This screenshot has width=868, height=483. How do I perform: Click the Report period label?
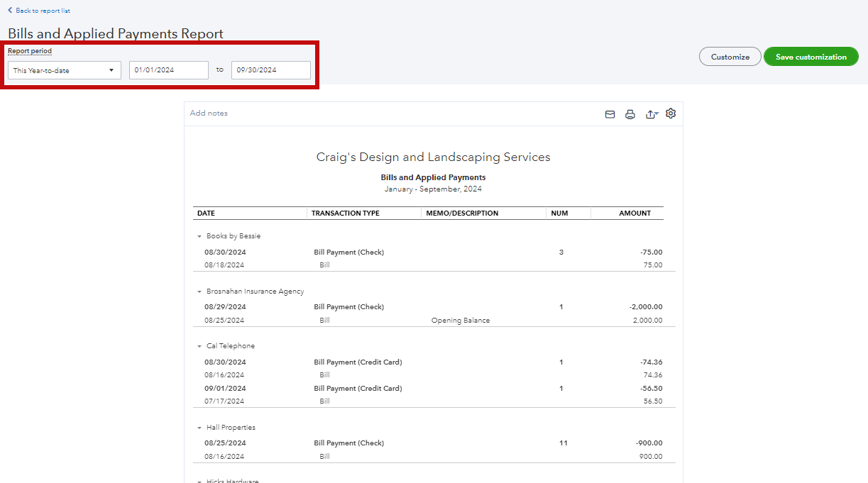tap(30, 51)
